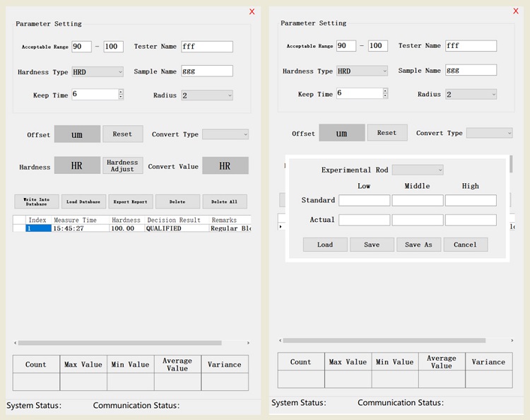Click Hardness cell 100.00
The width and height of the screenshot is (530, 420).
point(127,228)
